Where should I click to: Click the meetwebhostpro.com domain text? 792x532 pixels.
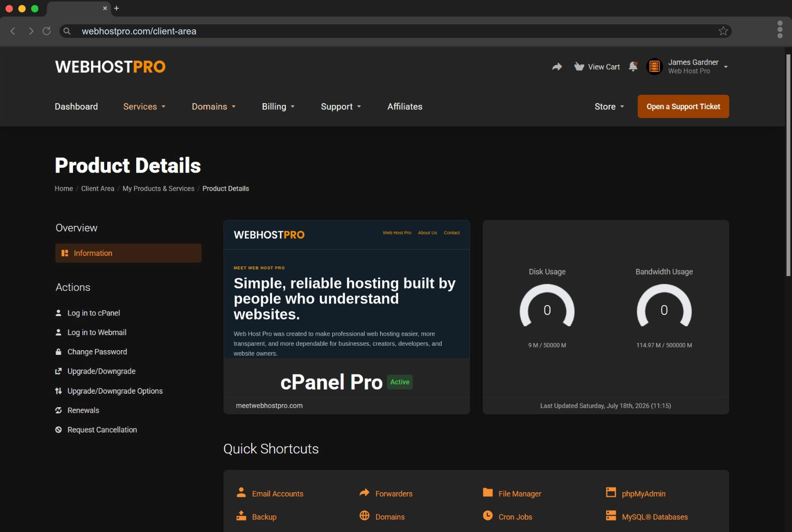point(269,406)
